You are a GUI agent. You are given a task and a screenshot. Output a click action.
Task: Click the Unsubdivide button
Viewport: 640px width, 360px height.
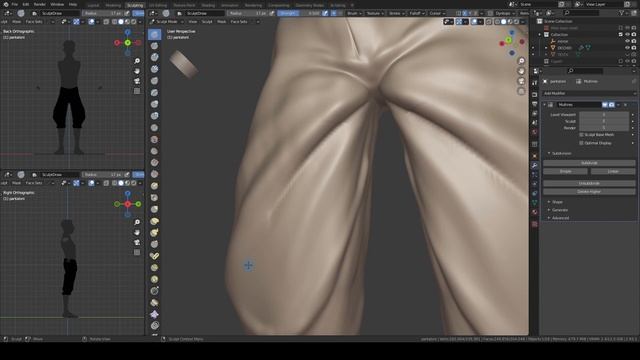click(x=589, y=183)
